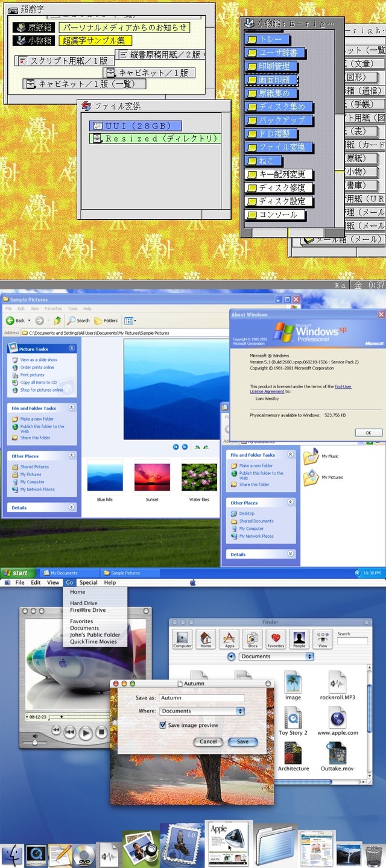This screenshot has height=868, width=386.
Task: Click Cancel in the Autumn save dialog
Action: pos(208,741)
